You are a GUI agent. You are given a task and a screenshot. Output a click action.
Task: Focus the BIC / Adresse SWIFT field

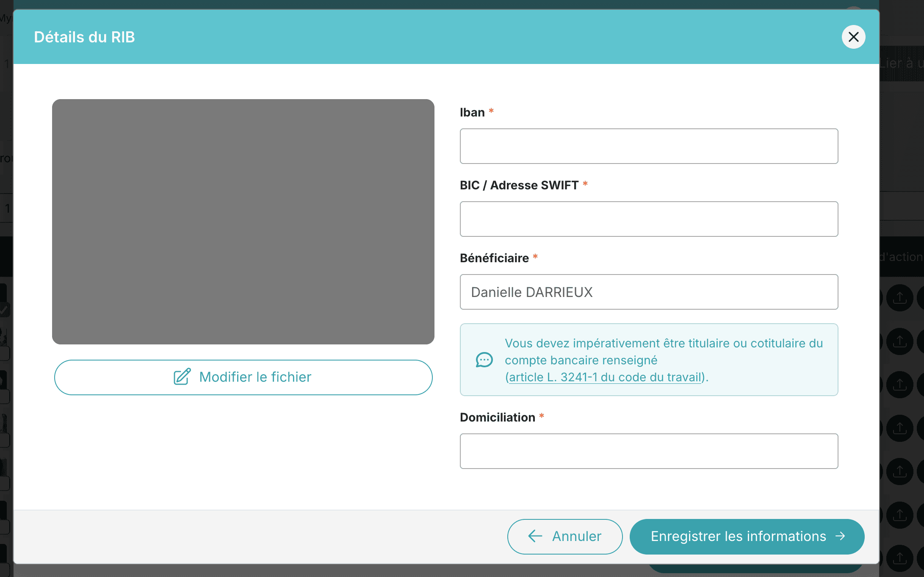click(x=649, y=219)
